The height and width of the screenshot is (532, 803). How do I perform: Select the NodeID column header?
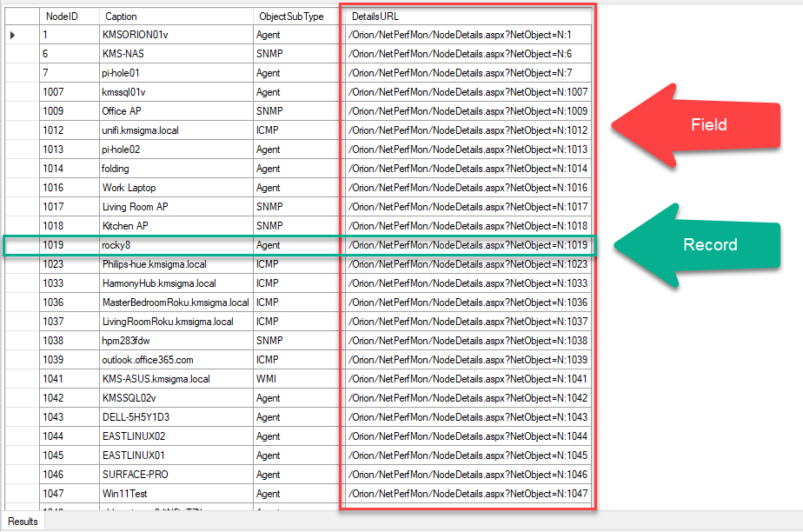(70, 17)
